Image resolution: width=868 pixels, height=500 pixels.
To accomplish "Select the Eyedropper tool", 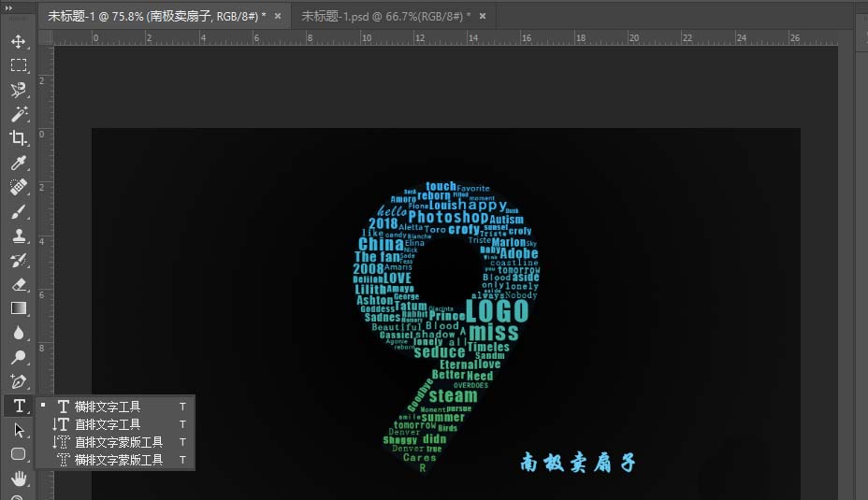I will pos(19,163).
